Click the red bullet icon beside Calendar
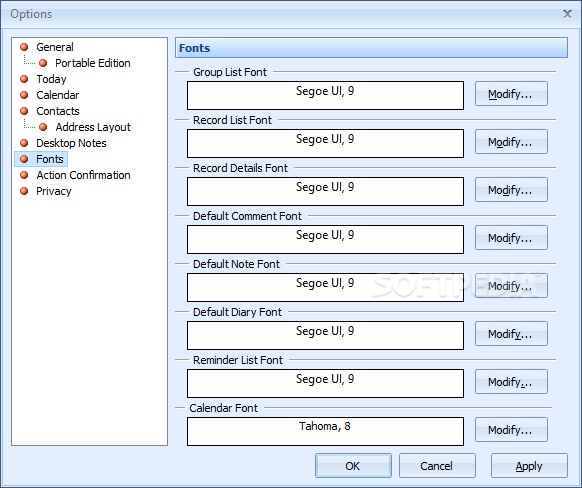This screenshot has width=582, height=488. [24, 95]
